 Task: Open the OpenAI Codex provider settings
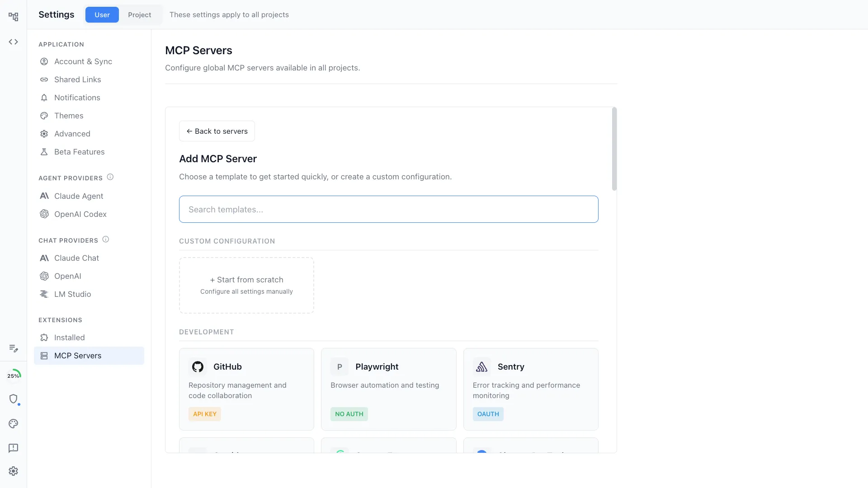tap(80, 214)
